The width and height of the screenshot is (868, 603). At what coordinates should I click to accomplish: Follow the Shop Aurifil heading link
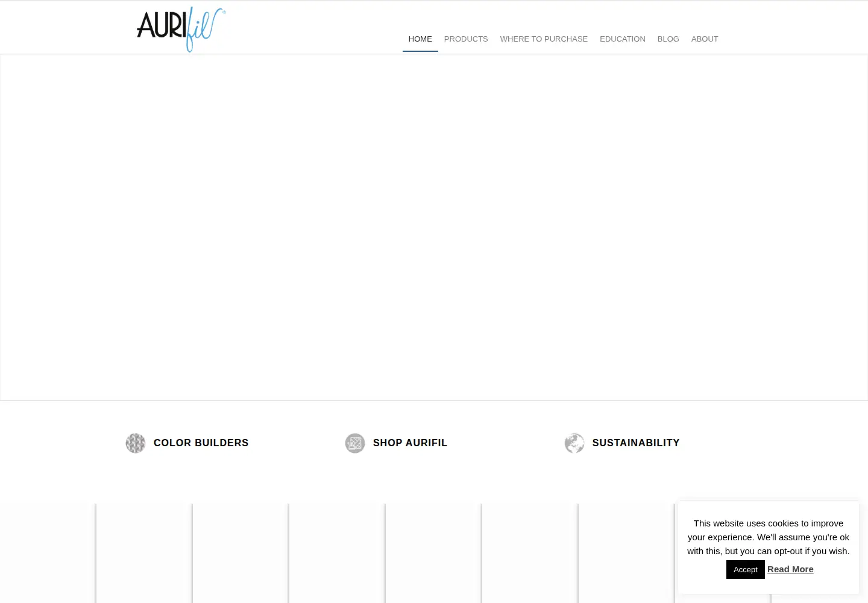pos(410,443)
